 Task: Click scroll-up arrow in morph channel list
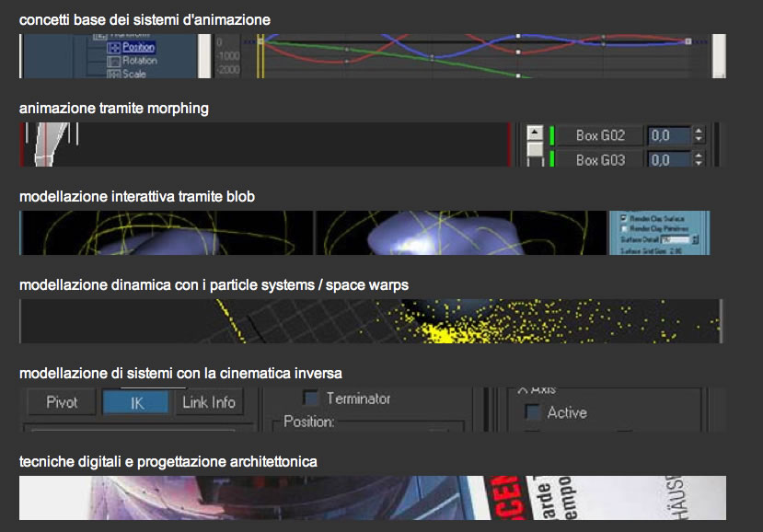click(x=535, y=135)
